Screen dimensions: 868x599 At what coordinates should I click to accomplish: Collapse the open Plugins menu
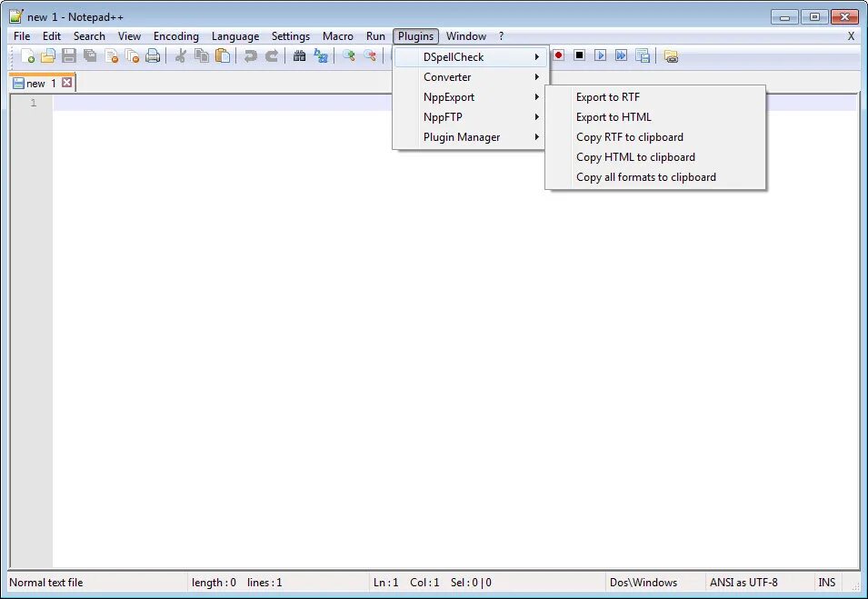tap(415, 36)
